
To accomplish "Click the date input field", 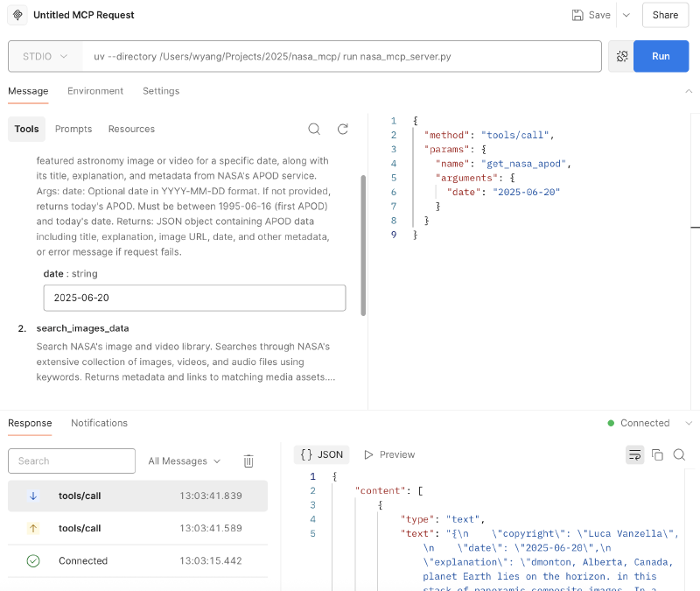I will (194, 298).
